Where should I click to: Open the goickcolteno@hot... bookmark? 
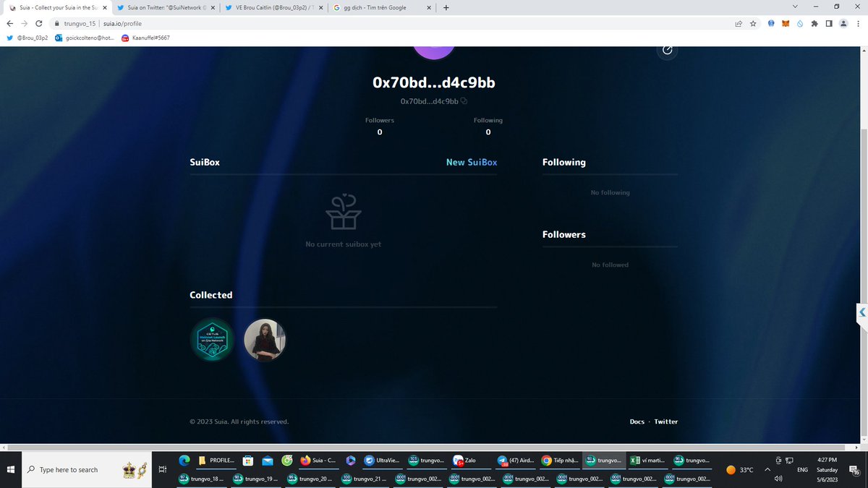coord(84,38)
